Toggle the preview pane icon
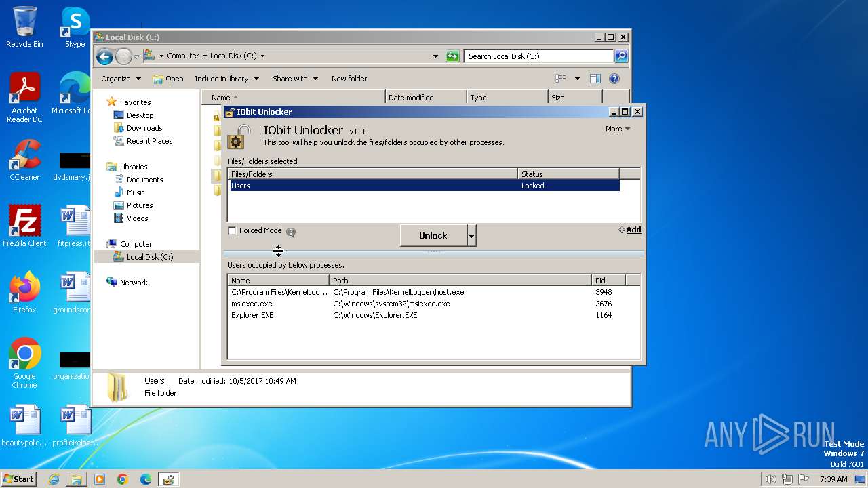 [x=595, y=79]
